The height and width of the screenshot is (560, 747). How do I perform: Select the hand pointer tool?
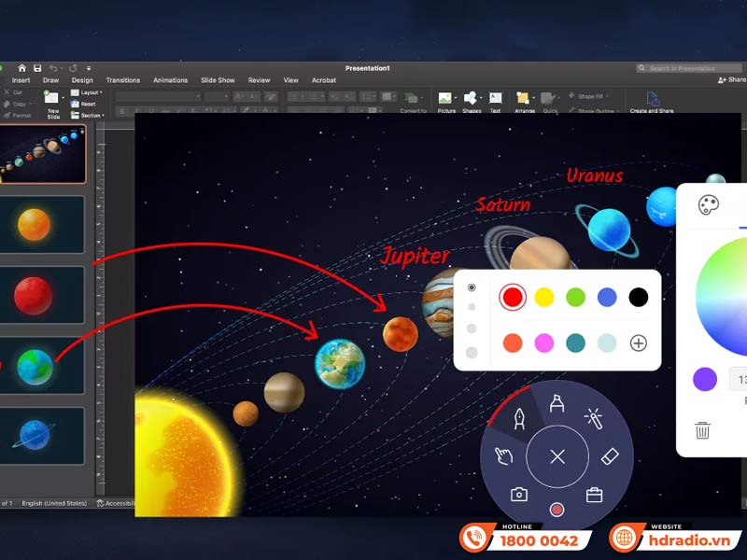click(x=503, y=455)
